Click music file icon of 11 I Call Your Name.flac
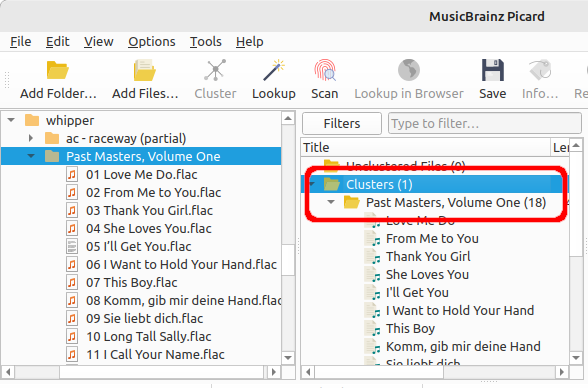Viewport: 588px width, 388px height. click(x=72, y=354)
